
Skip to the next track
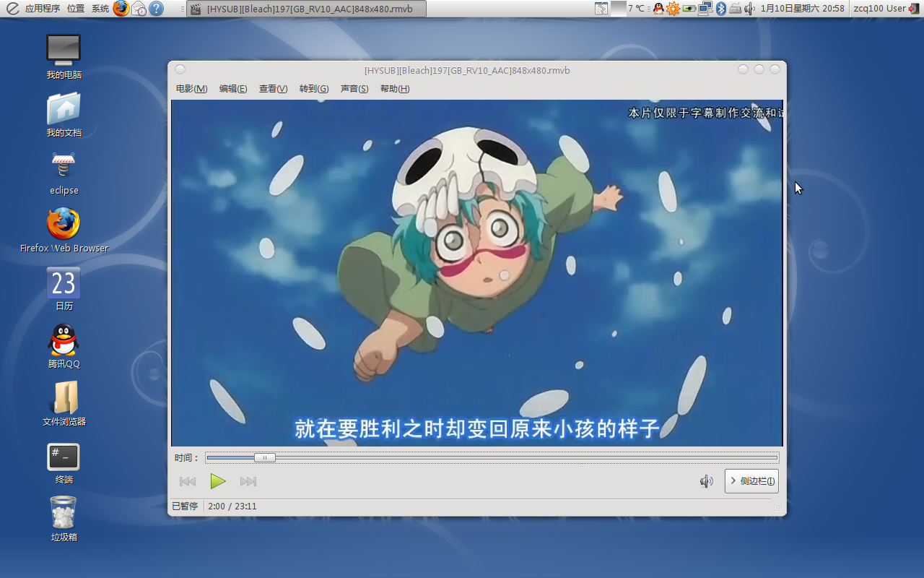point(248,481)
